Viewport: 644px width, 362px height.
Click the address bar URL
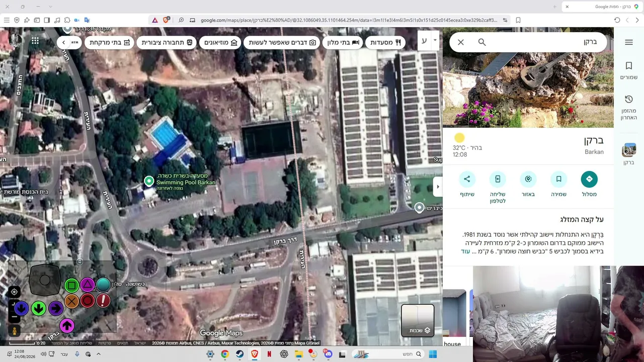(x=349, y=20)
